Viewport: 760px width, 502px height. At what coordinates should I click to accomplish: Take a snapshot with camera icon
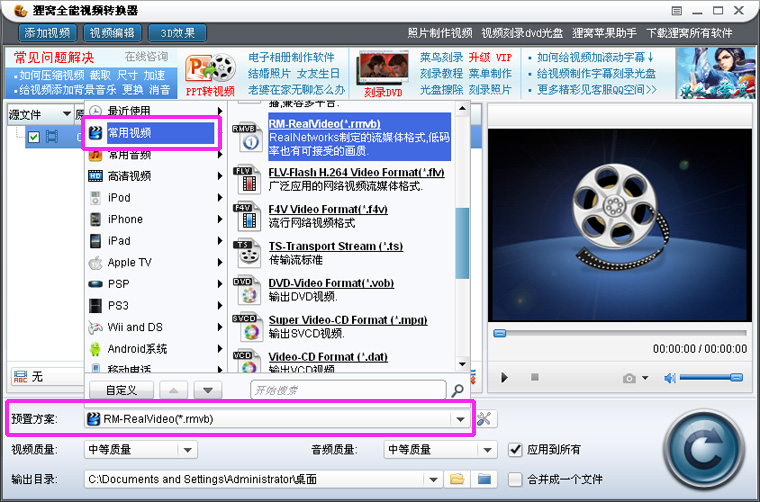(x=630, y=378)
